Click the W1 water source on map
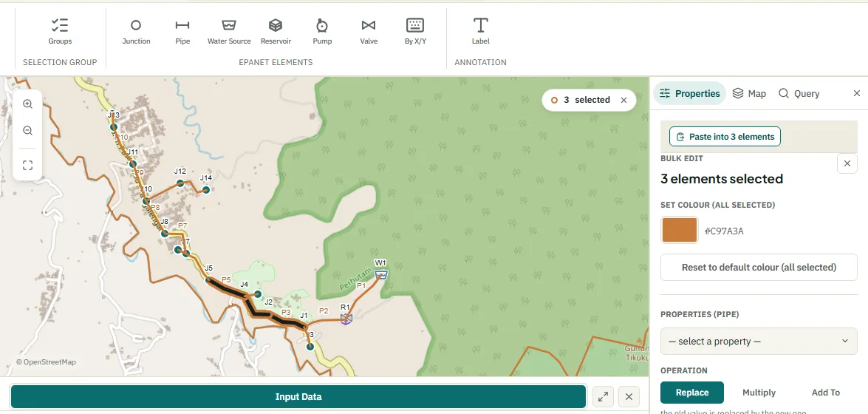The image size is (868, 414). point(381,274)
